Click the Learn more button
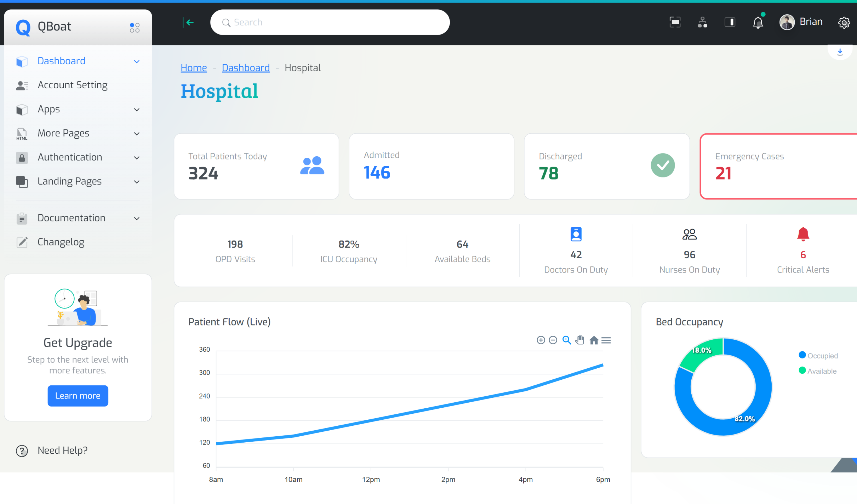 78,396
